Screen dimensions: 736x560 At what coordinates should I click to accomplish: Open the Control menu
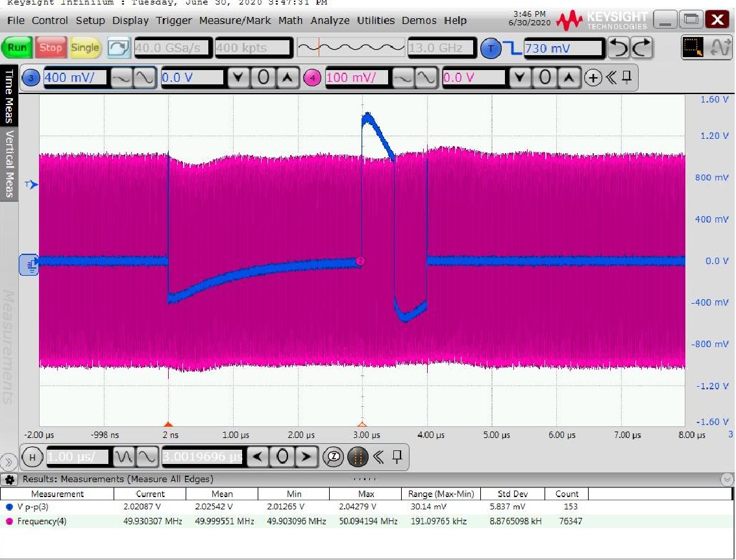(x=50, y=21)
